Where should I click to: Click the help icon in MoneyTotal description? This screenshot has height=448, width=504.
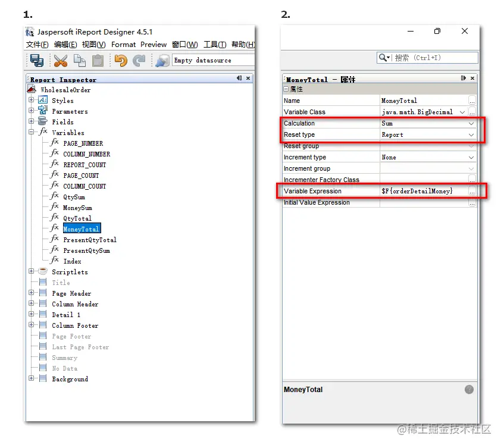pos(469,390)
